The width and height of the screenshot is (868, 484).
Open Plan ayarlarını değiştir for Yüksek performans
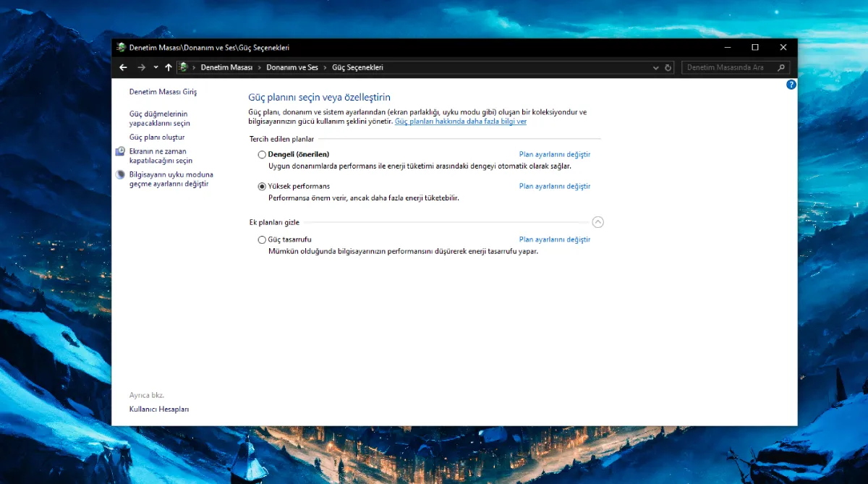[554, 187]
